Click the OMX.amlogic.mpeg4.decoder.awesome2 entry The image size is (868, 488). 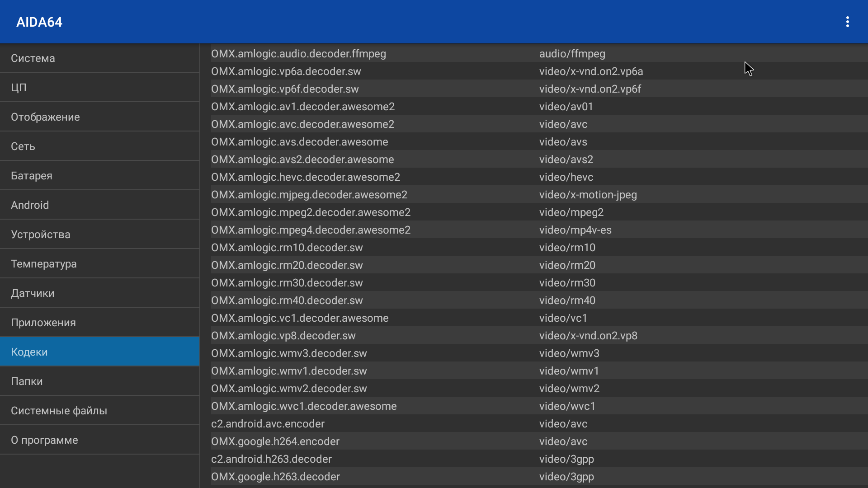(x=539, y=230)
